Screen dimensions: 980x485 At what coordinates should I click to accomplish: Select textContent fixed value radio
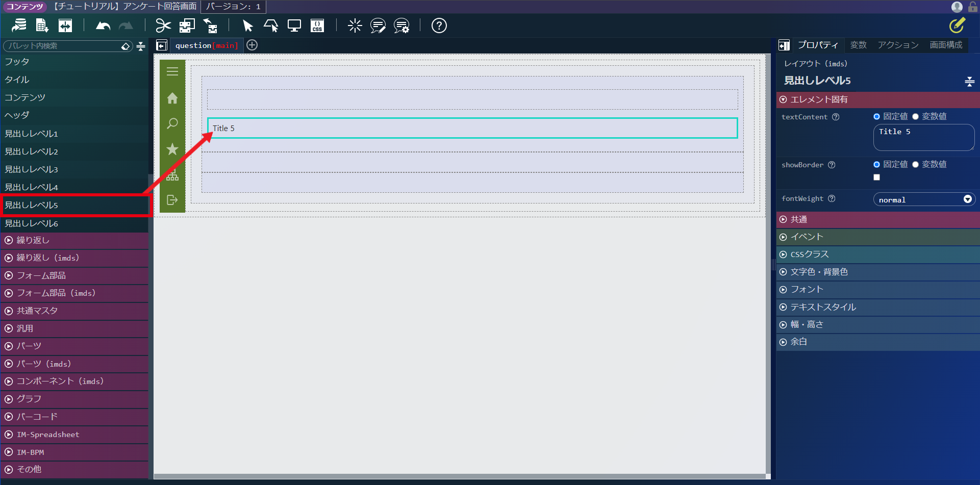[x=876, y=117]
